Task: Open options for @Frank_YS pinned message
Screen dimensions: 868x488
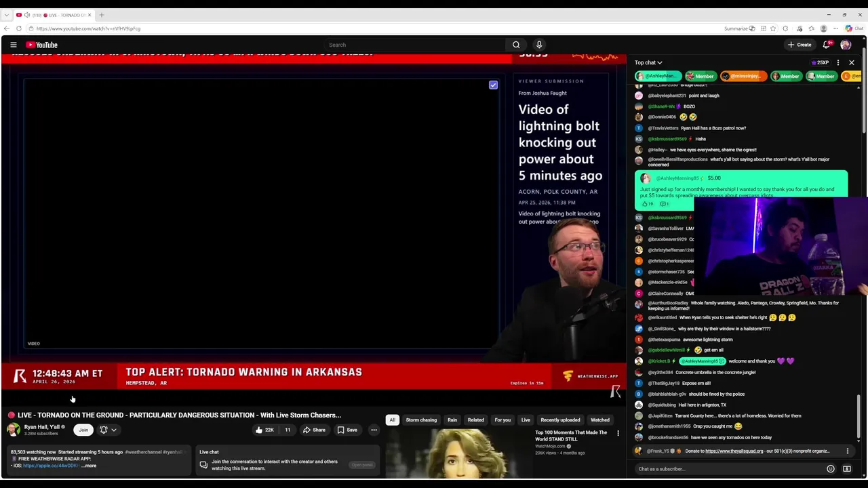Action: (x=847, y=451)
